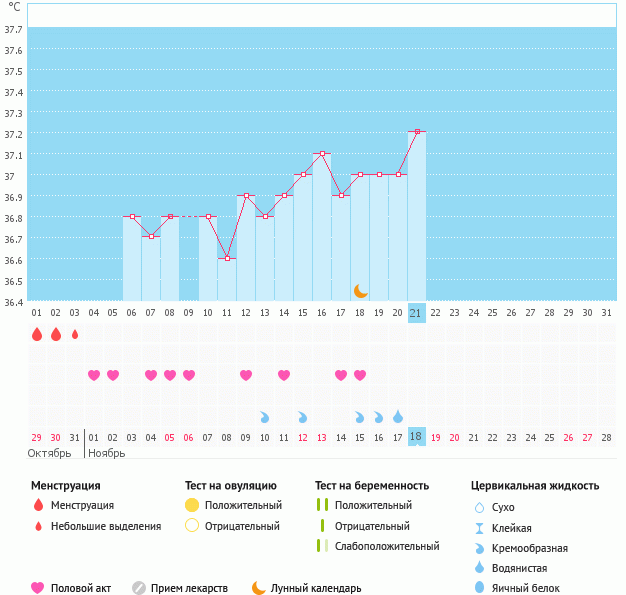Click the 'Прием лекарств' legend icon

(x=139, y=588)
